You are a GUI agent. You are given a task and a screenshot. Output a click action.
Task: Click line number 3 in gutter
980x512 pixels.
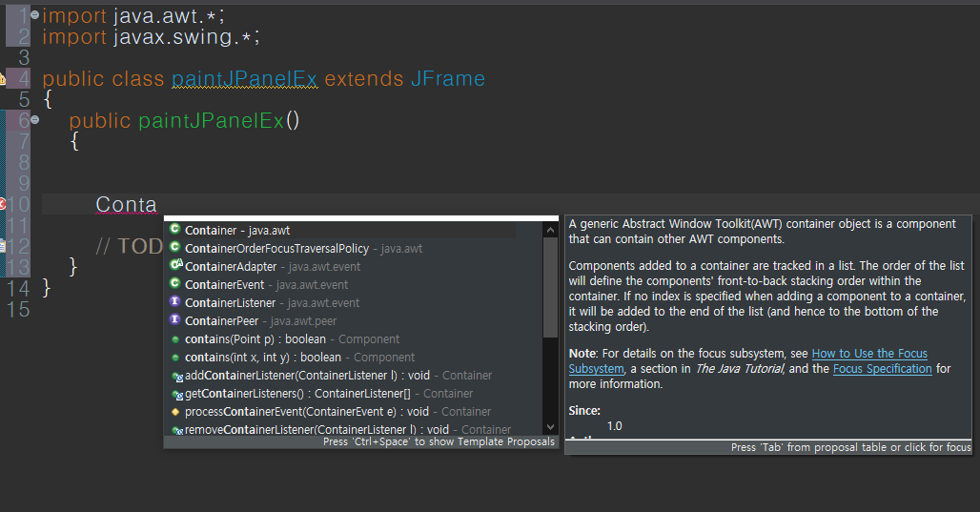[24, 57]
